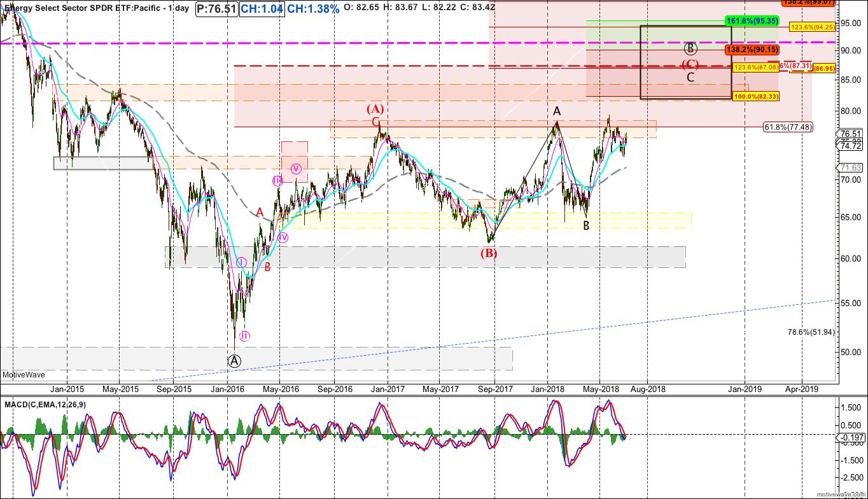Select magenta circled i wave label

pos(242,263)
